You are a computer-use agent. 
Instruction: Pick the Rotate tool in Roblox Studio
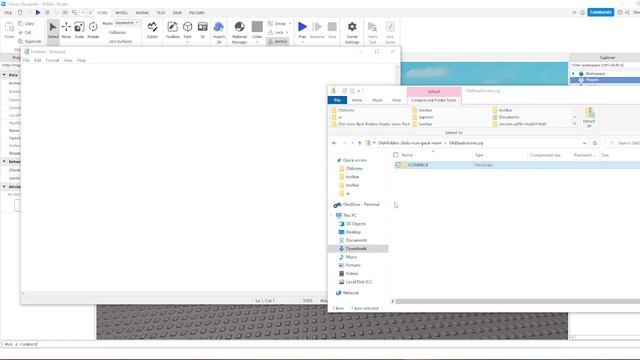coord(93,30)
